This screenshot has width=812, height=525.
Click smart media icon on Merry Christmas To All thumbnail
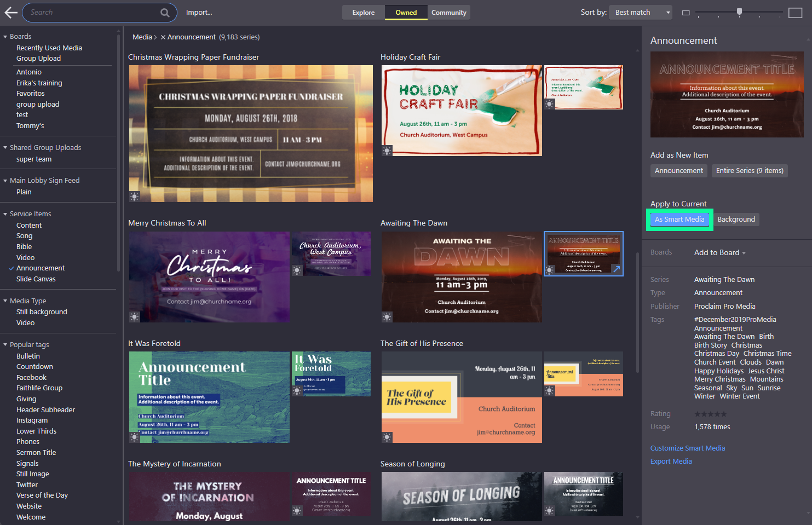135,317
